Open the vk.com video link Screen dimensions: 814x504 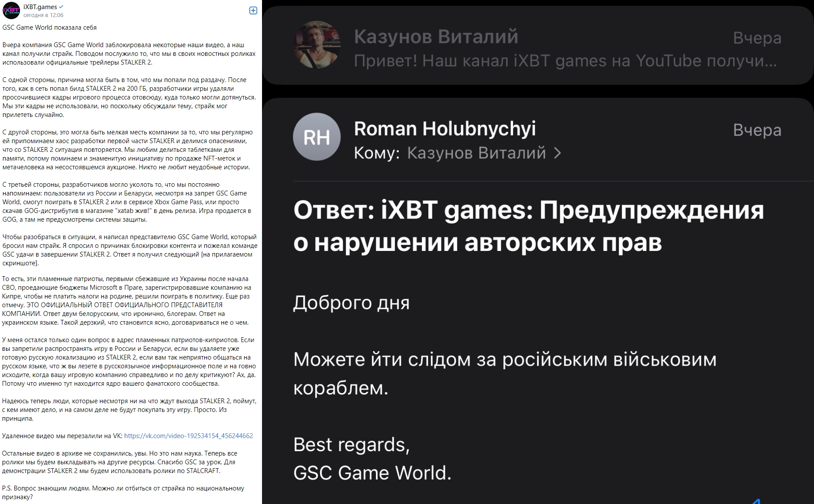[188, 436]
